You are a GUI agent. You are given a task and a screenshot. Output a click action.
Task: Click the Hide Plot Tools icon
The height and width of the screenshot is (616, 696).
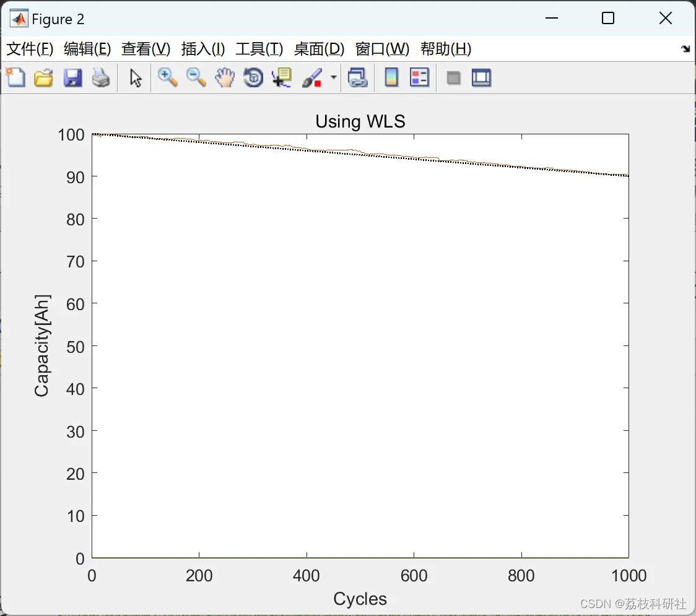453,78
